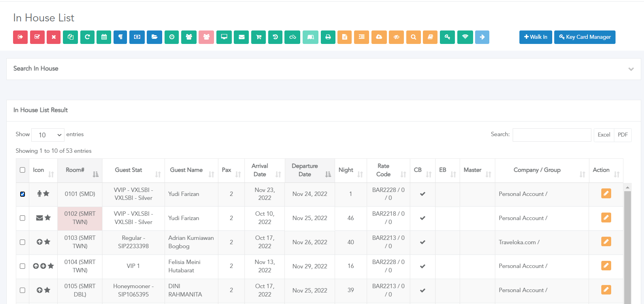Sort table by Night column
The width and height of the screenshot is (644, 304).
coord(350,170)
